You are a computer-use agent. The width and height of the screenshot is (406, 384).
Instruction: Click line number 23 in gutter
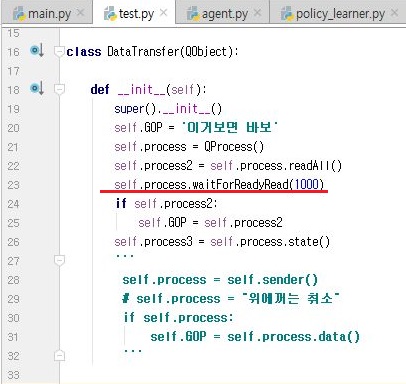[x=14, y=185]
